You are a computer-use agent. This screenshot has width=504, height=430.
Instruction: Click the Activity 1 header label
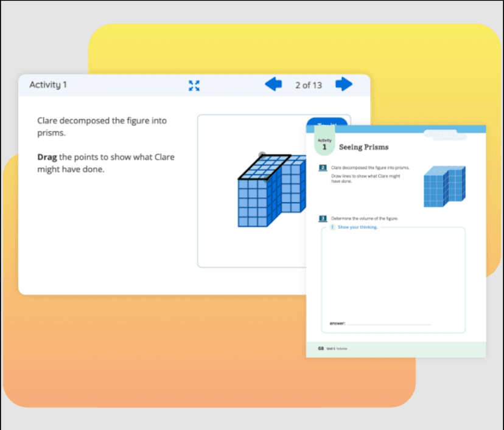click(x=47, y=85)
